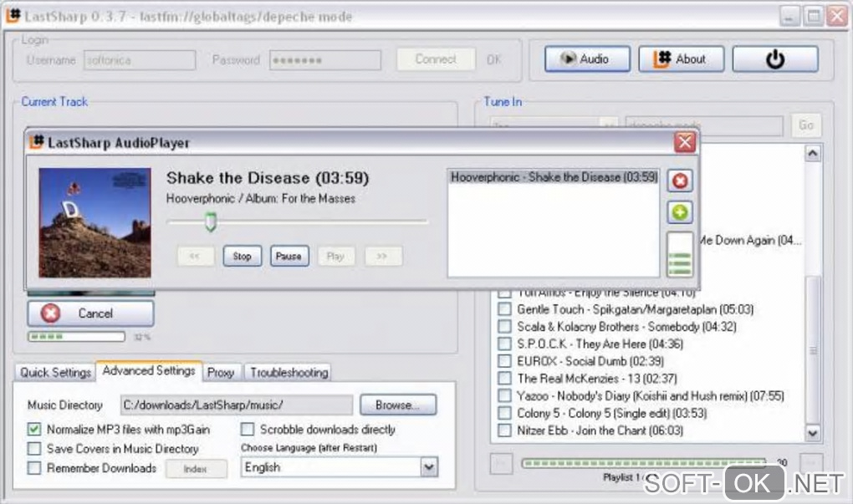Image resolution: width=853 pixels, height=504 pixels.
Task: Check Colony 5 (Single edit) track
Action: point(505,413)
